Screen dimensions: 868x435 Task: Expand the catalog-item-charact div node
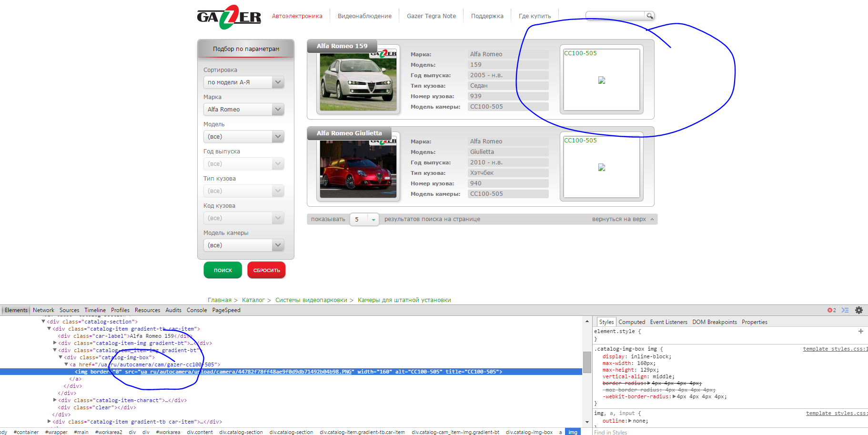55,400
